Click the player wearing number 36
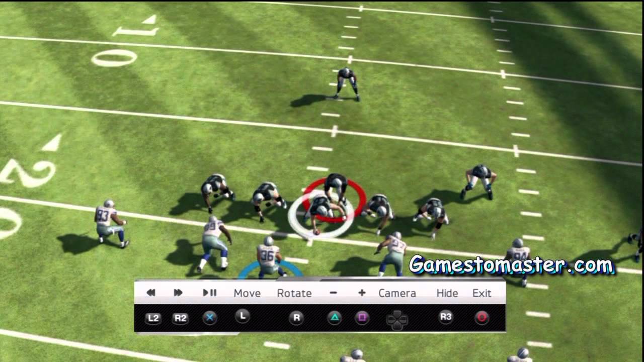This screenshot has height=362, width=644. coord(269,257)
